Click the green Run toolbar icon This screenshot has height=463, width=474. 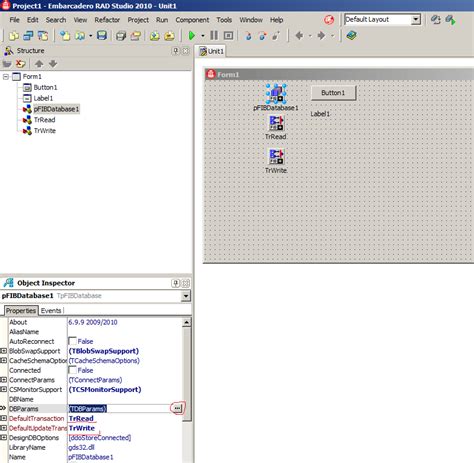[191, 35]
